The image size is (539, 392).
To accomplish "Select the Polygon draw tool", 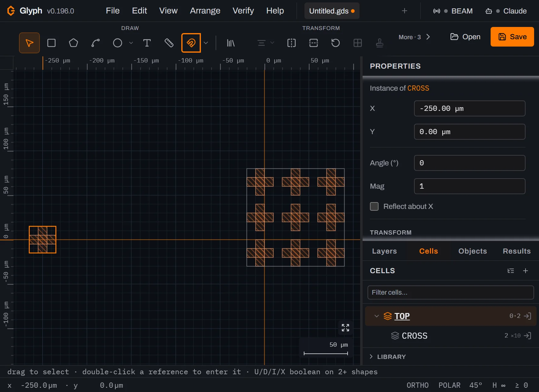I will [x=73, y=43].
